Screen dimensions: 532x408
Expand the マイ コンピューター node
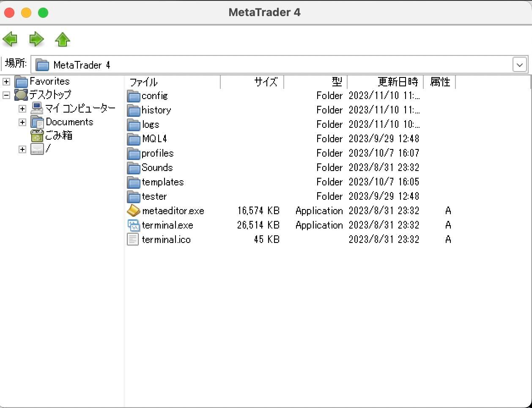[22, 109]
